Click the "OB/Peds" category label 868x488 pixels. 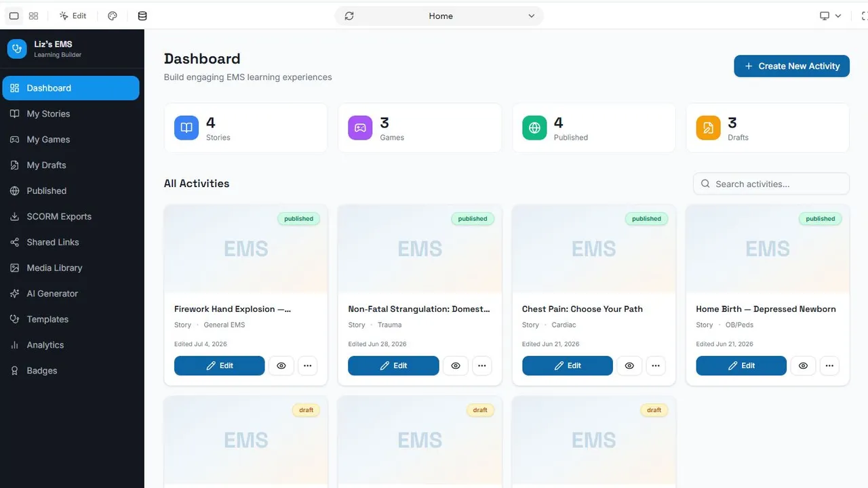click(739, 325)
